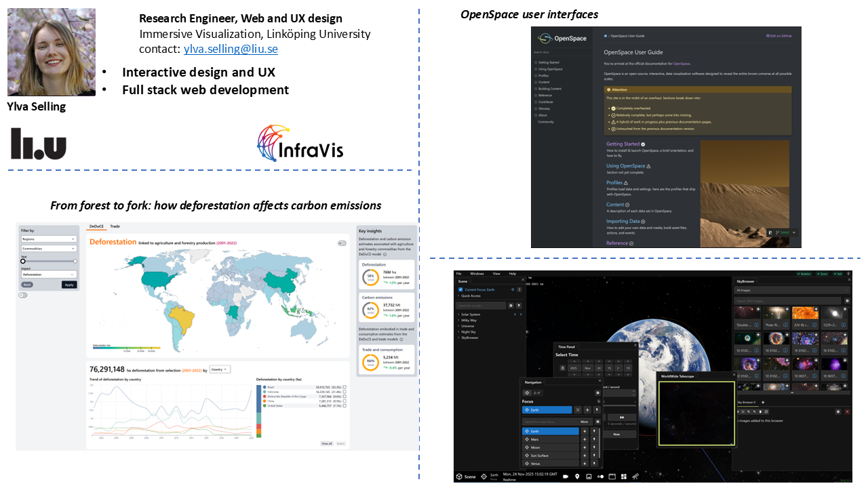Click the fast-forward button in Time Panel
This screenshot has width=868, height=488.
pos(622,418)
